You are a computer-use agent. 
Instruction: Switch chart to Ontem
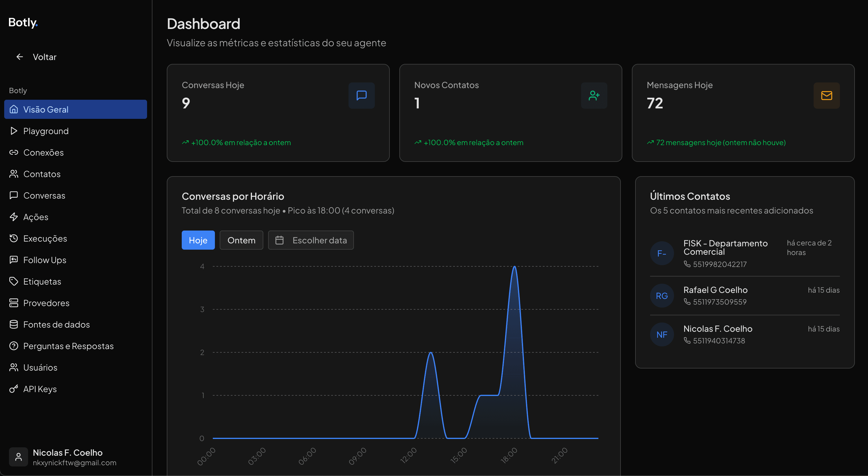point(241,240)
